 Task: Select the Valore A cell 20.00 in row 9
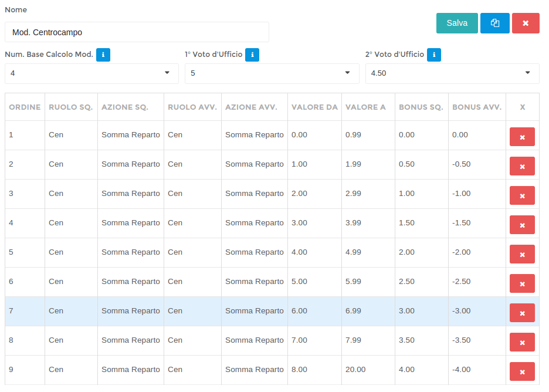pyautogui.click(x=355, y=370)
